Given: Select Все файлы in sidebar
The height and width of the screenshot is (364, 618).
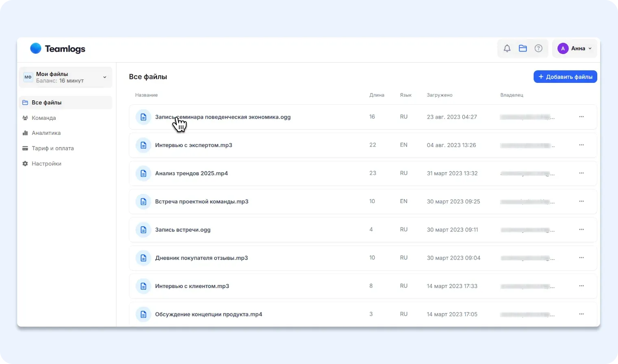Looking at the screenshot, I should [65, 102].
